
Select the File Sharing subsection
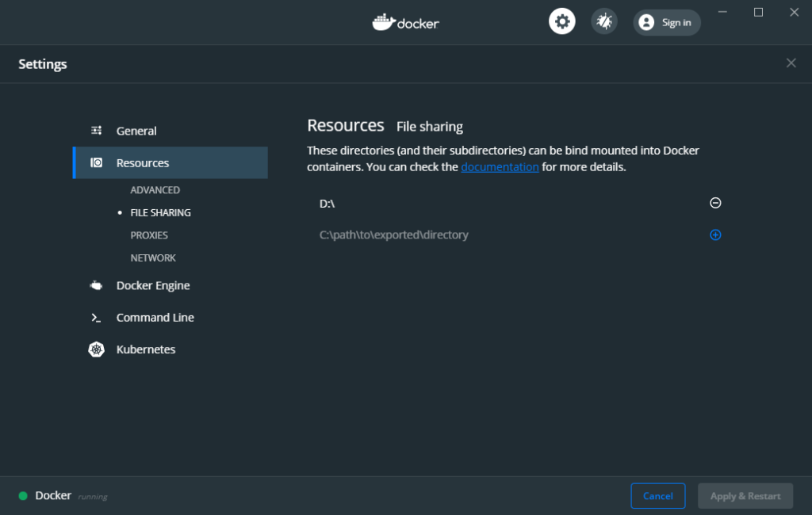(160, 212)
